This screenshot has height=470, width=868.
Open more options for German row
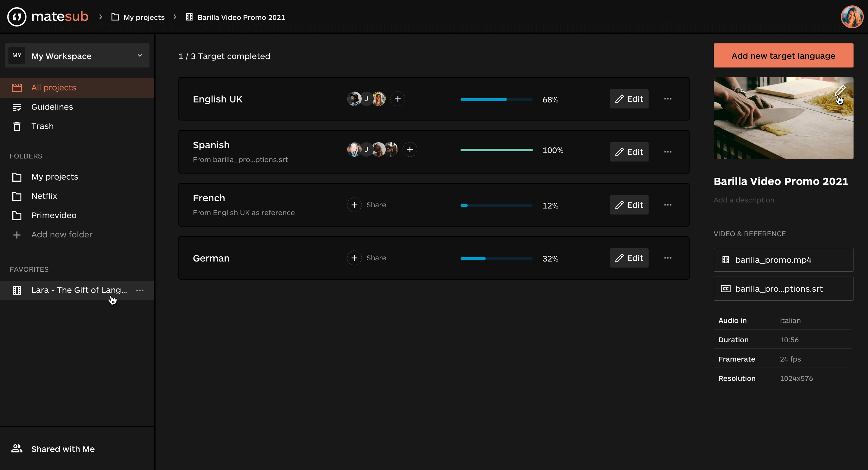[x=668, y=258]
